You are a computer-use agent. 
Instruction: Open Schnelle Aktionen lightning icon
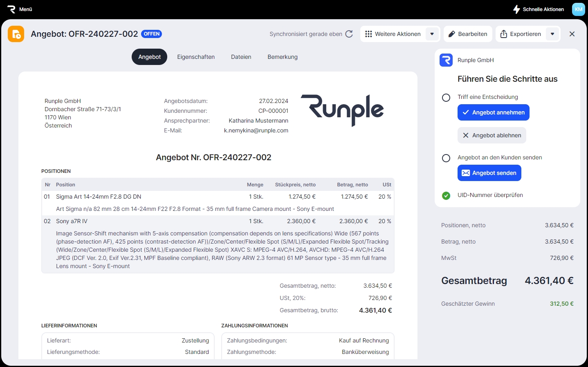pyautogui.click(x=516, y=9)
